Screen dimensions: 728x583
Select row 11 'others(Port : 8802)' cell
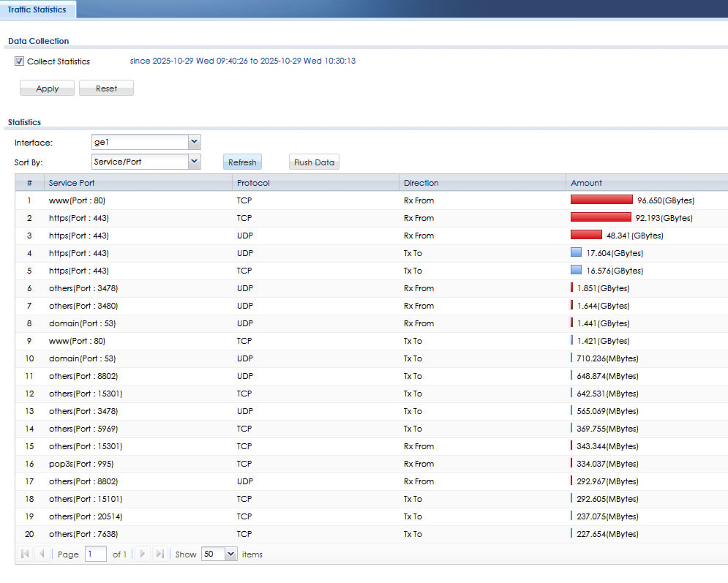(83, 376)
